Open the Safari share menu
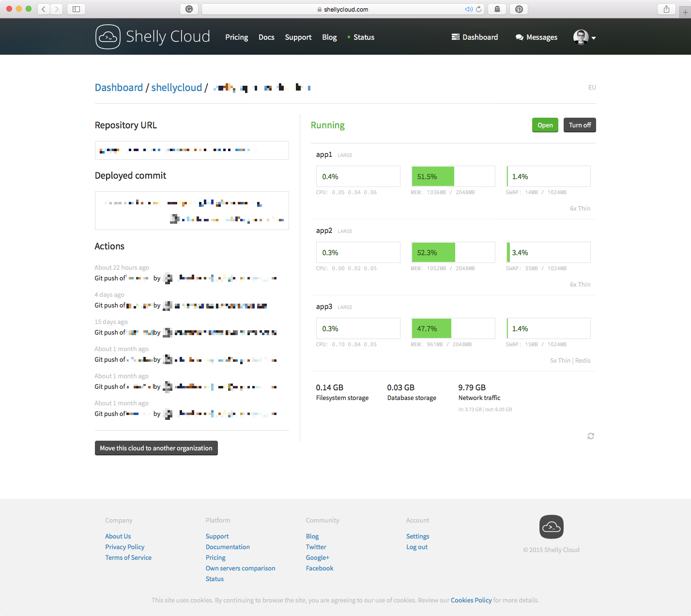The height and width of the screenshot is (616, 691). pyautogui.click(x=667, y=9)
